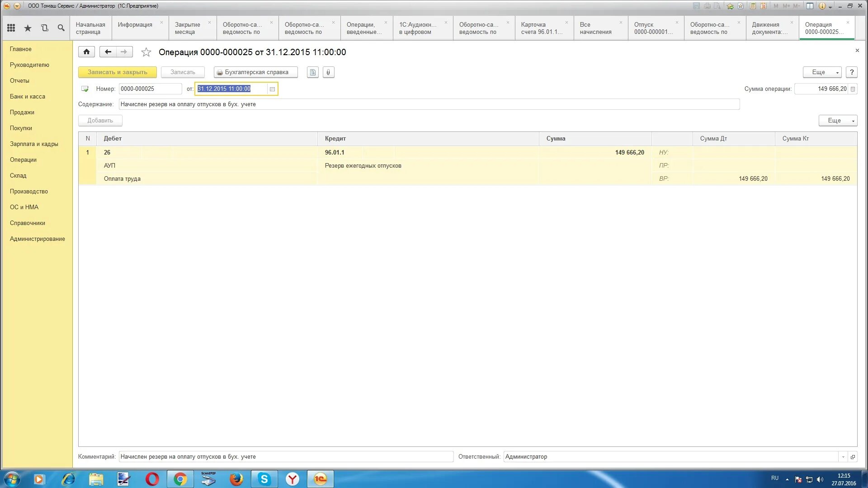Open Favorites star in the top panel
Image resolution: width=868 pixels, height=488 pixels.
pyautogui.click(x=28, y=28)
